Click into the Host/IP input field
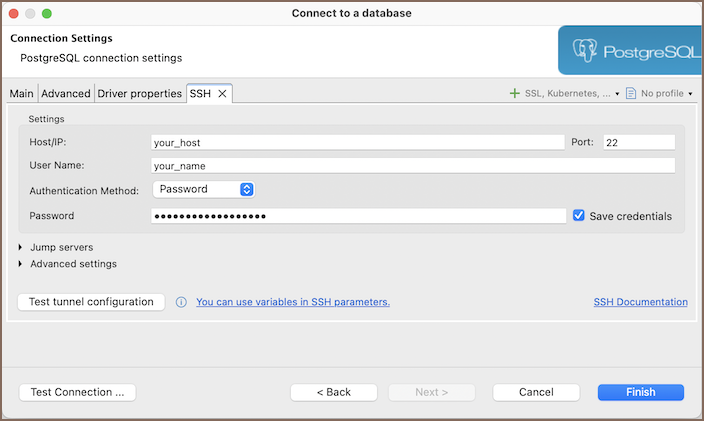The height and width of the screenshot is (421, 704). pos(357,142)
